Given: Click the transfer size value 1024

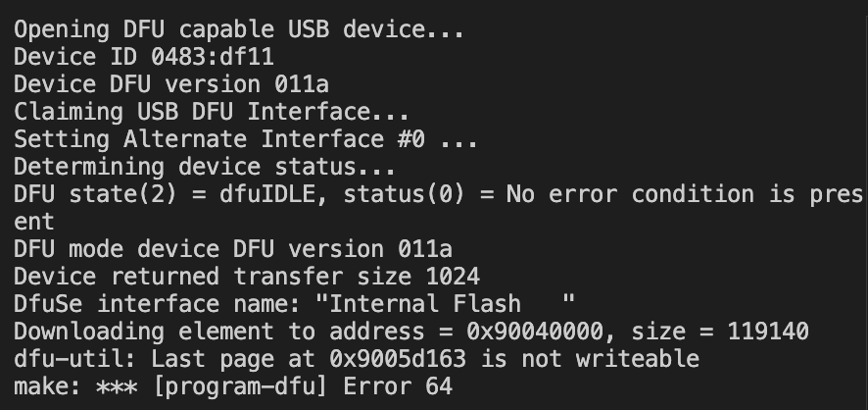Looking at the screenshot, I should (453, 277).
